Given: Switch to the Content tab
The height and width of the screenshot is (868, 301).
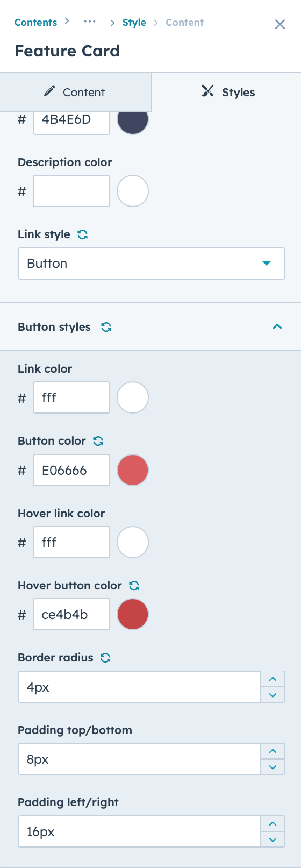Looking at the screenshot, I should (76, 92).
